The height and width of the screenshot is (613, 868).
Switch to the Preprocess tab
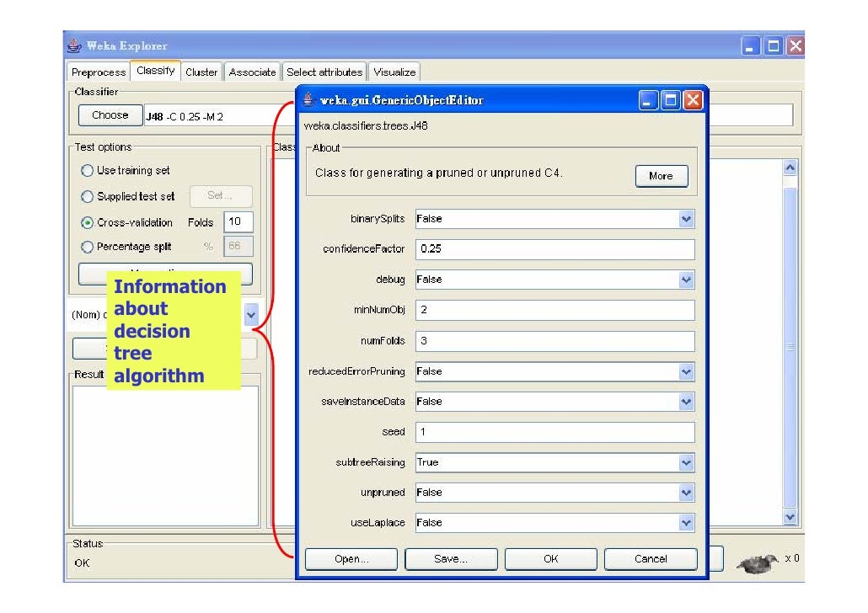(x=99, y=72)
